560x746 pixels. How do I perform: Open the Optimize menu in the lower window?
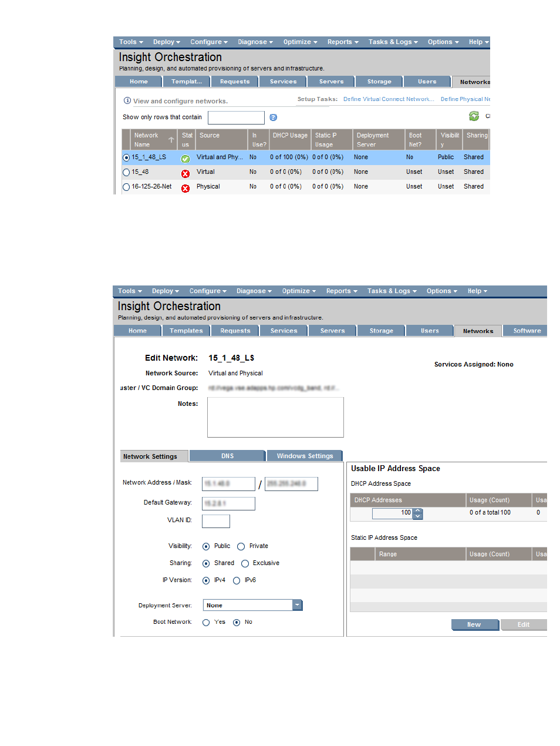click(x=299, y=291)
